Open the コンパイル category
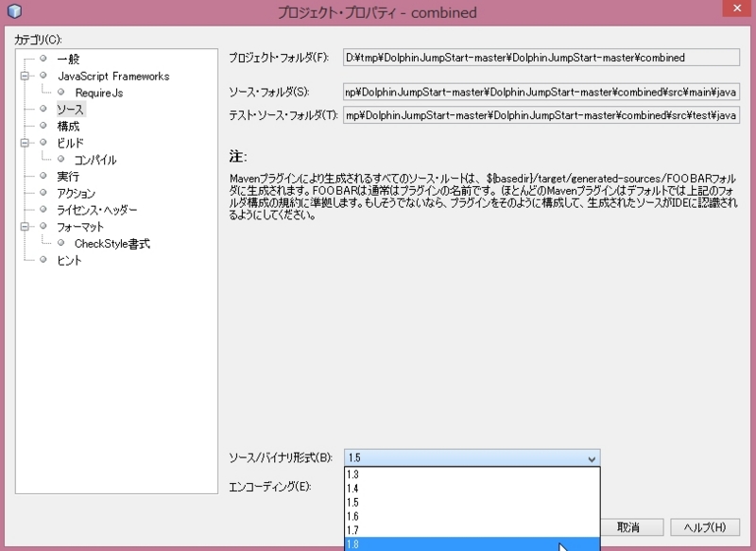The width and height of the screenshot is (756, 551). (x=95, y=160)
